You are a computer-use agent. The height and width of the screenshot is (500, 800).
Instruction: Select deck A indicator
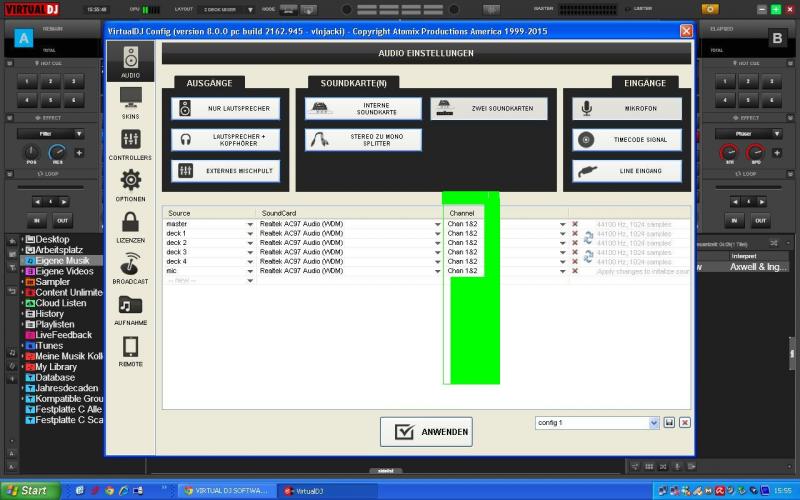[23, 38]
